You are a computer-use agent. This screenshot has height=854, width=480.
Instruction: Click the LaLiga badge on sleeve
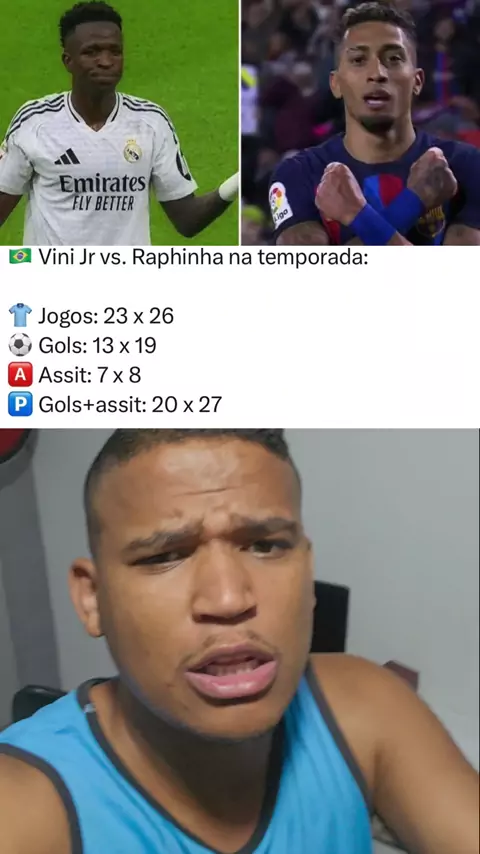280,204
